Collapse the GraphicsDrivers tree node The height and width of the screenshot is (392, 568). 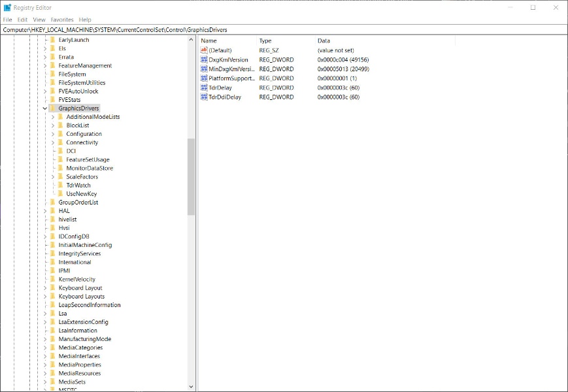[45, 108]
